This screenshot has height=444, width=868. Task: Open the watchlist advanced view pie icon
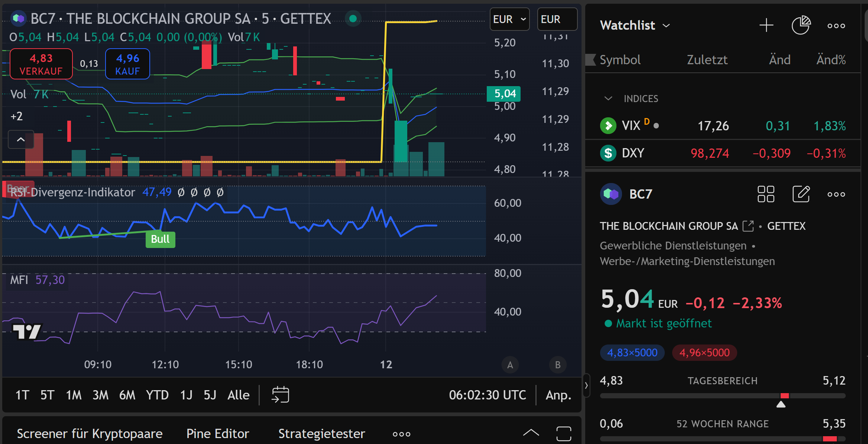pos(801,25)
